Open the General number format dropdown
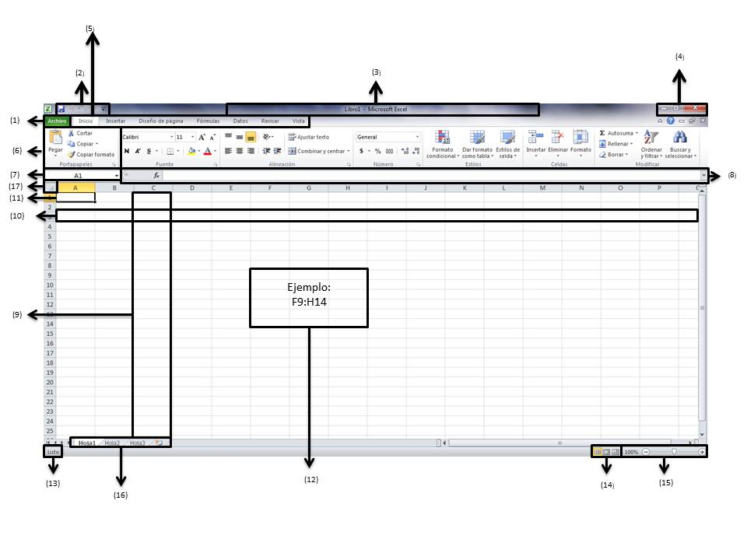The image size is (747, 560). click(x=417, y=135)
